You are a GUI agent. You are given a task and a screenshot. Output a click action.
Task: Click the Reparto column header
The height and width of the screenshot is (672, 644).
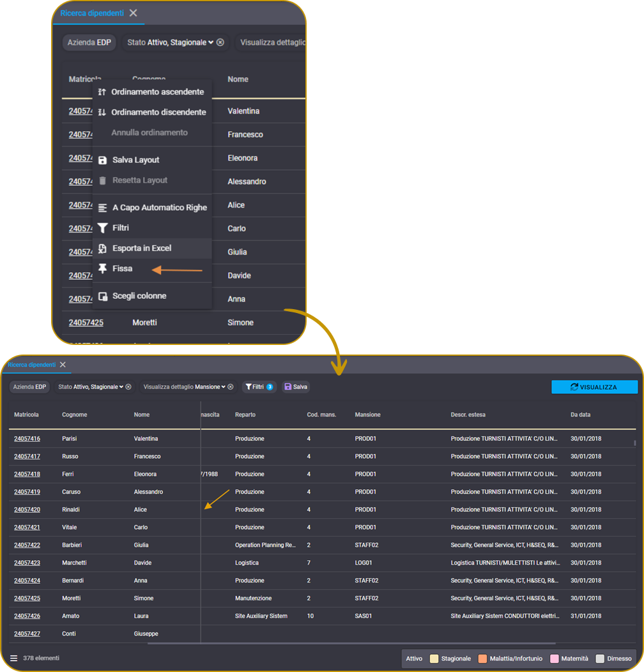tap(245, 415)
